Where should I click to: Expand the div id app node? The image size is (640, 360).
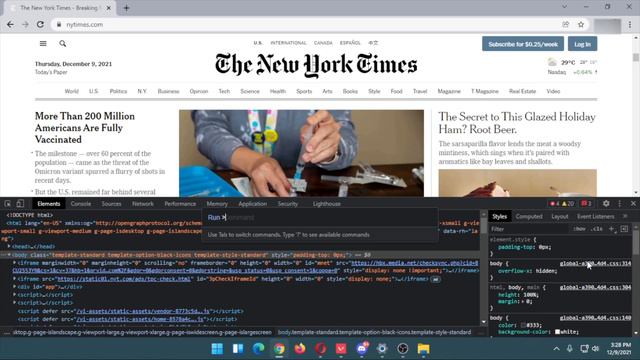(x=15, y=287)
